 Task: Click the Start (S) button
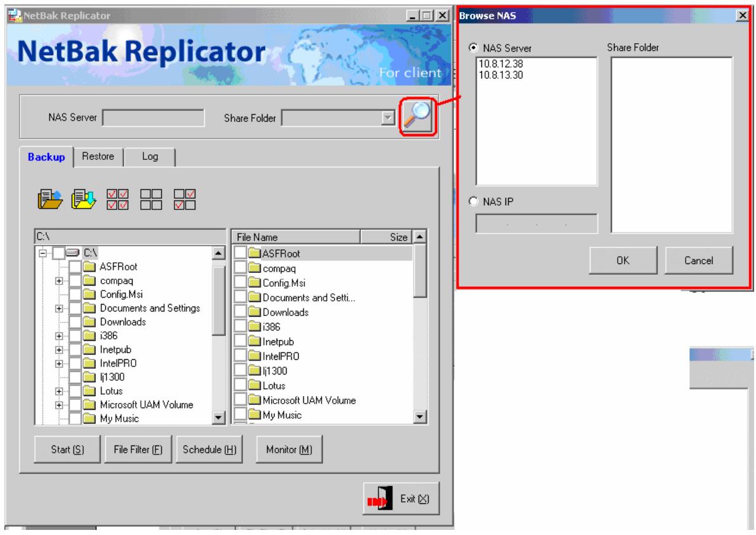click(x=67, y=449)
